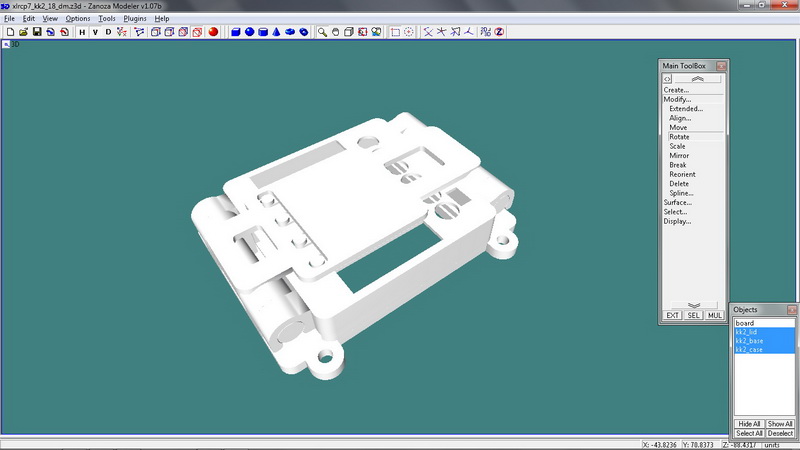Expand the Create... toolbox section
The height and width of the screenshot is (450, 800).
(x=676, y=90)
